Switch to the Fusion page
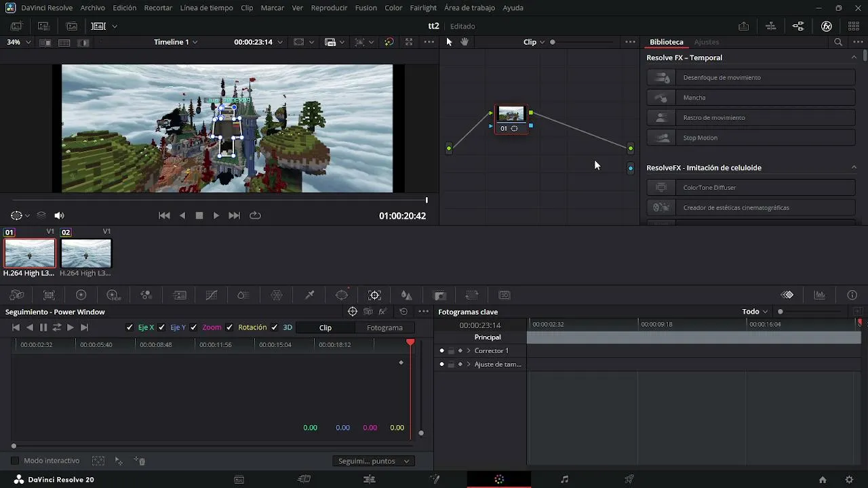Viewport: 868px width, 488px height. tap(435, 479)
